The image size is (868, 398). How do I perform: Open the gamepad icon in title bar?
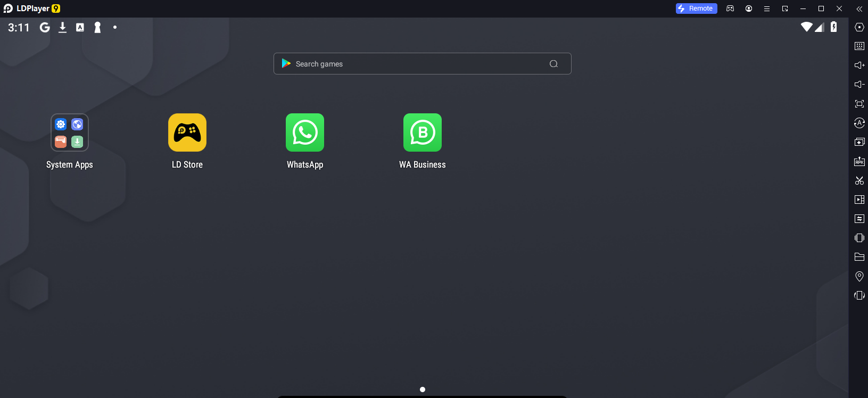(x=730, y=9)
